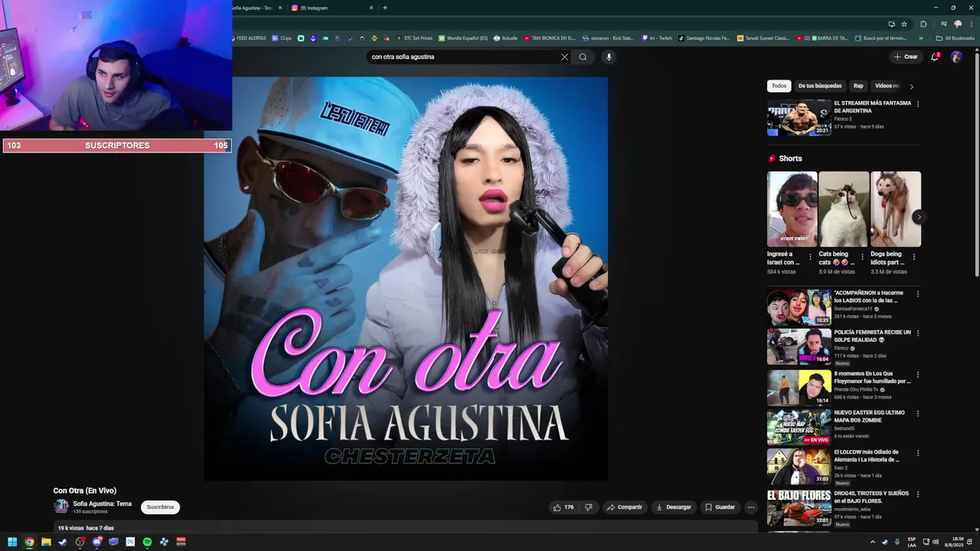Open Chrome extensions puzzle icon
The image size is (980, 551).
(x=923, y=24)
